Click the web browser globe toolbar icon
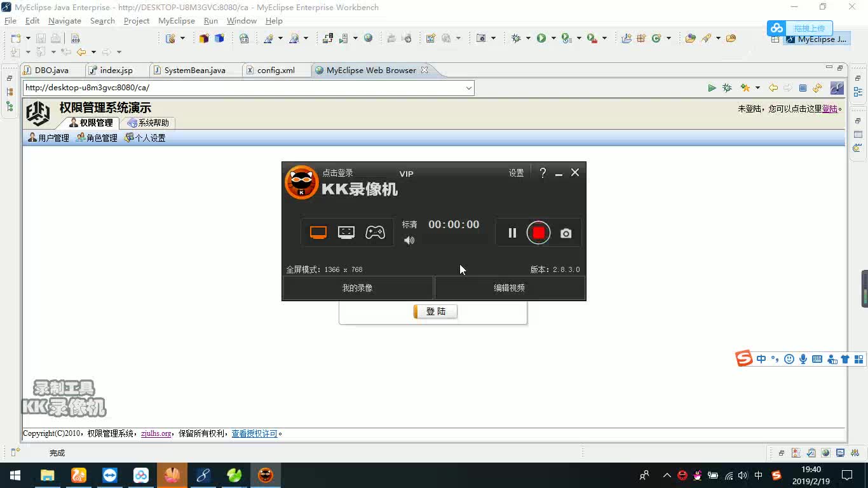Image resolution: width=868 pixels, height=488 pixels. click(x=368, y=38)
